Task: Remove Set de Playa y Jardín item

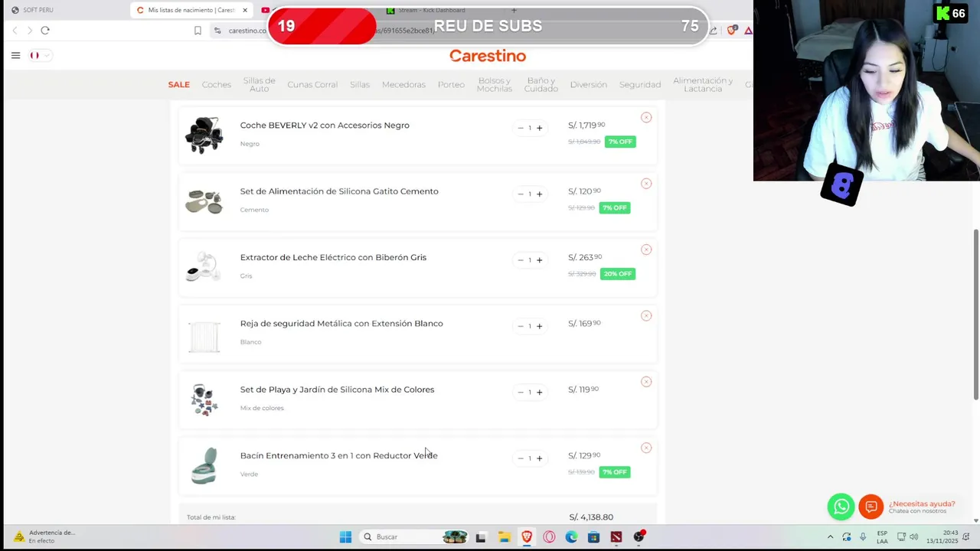Action: (x=646, y=382)
